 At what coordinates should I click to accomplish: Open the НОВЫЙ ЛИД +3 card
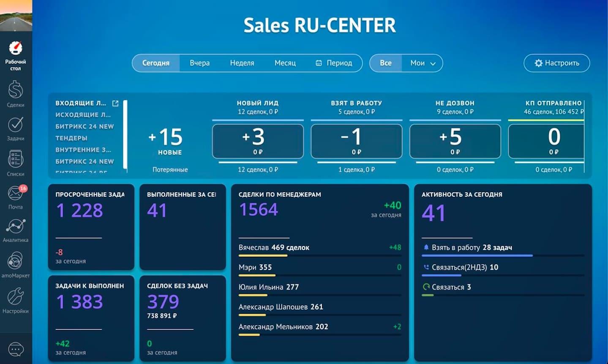coord(258,141)
